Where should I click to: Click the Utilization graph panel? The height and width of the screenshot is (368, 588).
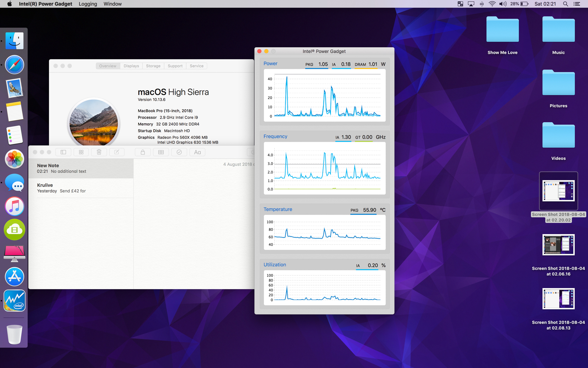tap(324, 288)
